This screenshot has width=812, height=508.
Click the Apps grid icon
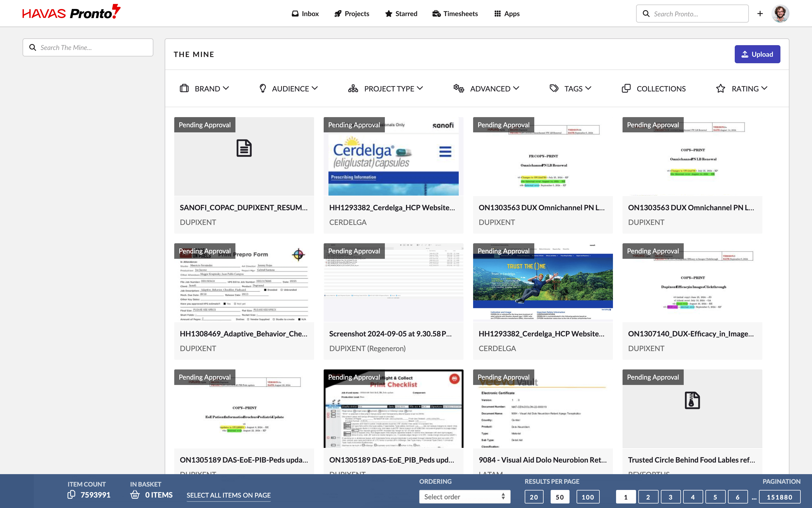tap(497, 14)
